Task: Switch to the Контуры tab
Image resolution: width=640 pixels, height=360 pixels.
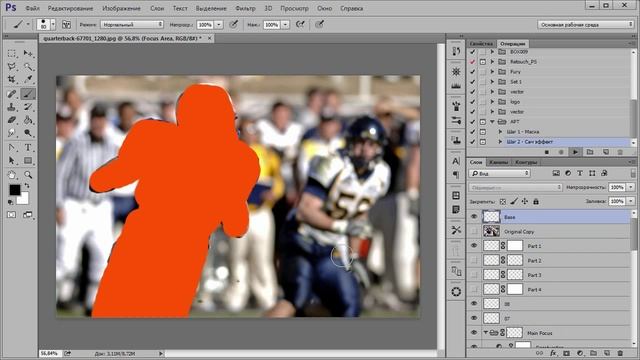Action: pyautogui.click(x=526, y=162)
